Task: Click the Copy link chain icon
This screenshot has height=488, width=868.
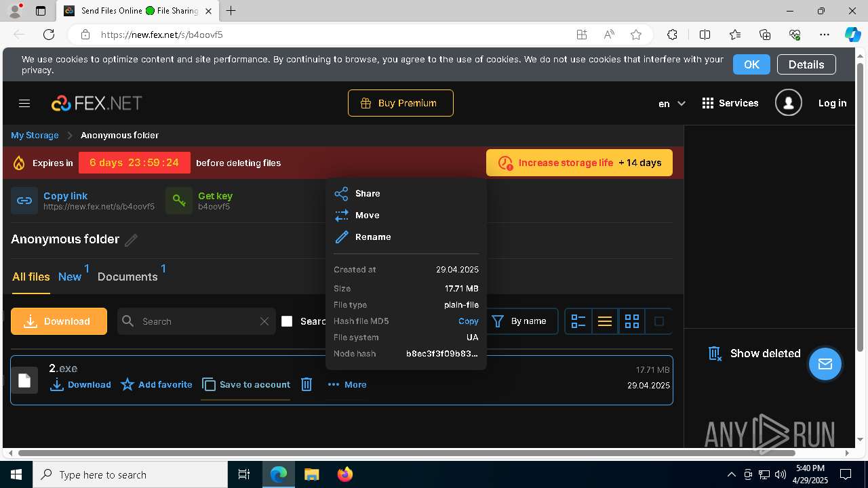Action: (24, 201)
